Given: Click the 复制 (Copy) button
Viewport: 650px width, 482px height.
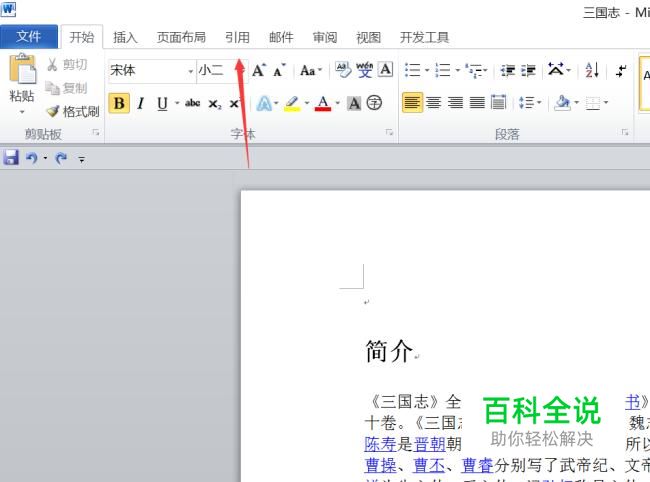Looking at the screenshot, I should pyautogui.click(x=66, y=88).
